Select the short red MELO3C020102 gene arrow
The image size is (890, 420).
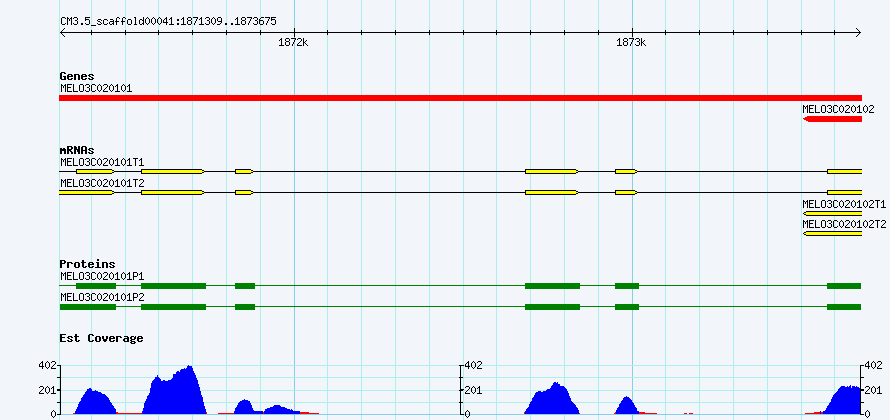point(832,119)
